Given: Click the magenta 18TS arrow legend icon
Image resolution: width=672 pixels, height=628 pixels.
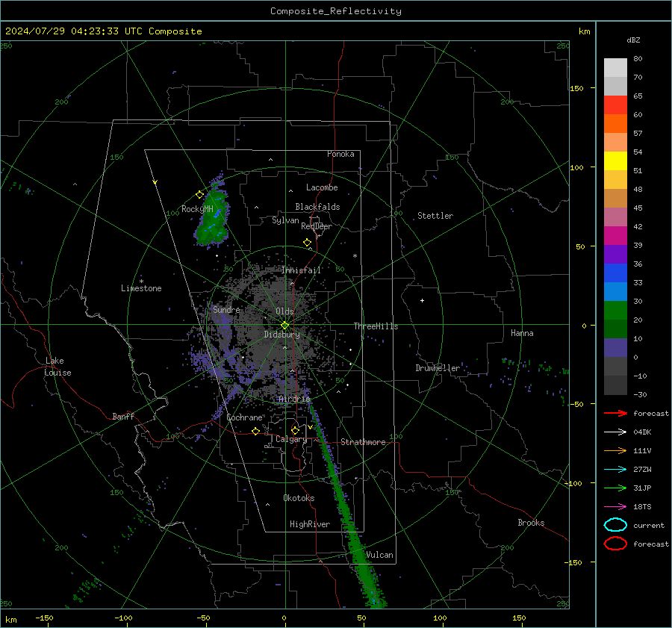Looking at the screenshot, I should (x=615, y=507).
